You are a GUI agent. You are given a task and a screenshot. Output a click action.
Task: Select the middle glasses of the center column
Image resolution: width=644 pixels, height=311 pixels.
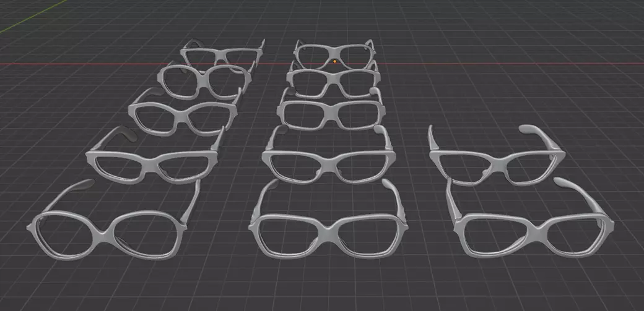[331, 110]
